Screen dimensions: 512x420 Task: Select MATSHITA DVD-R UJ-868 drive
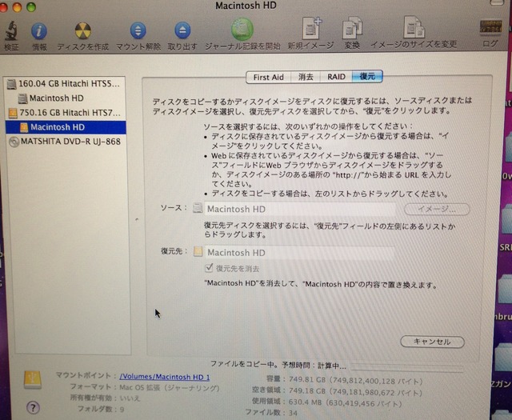pos(66,142)
